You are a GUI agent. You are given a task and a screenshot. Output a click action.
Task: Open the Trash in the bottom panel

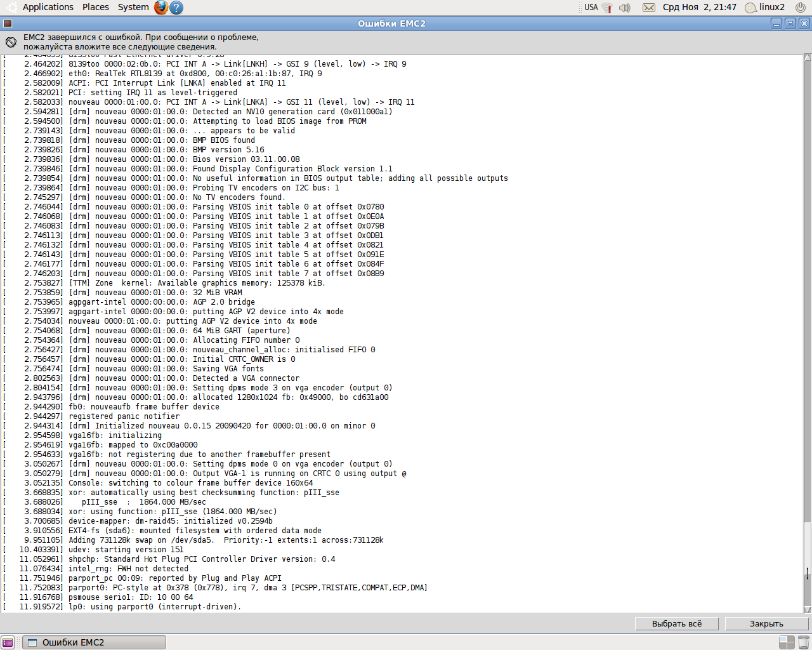[804, 642]
